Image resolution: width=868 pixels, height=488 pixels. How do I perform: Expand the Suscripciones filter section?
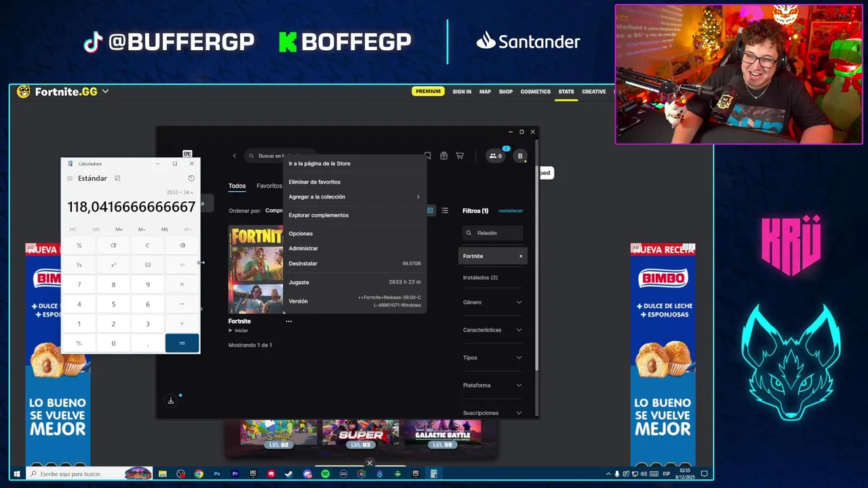pyautogui.click(x=492, y=413)
